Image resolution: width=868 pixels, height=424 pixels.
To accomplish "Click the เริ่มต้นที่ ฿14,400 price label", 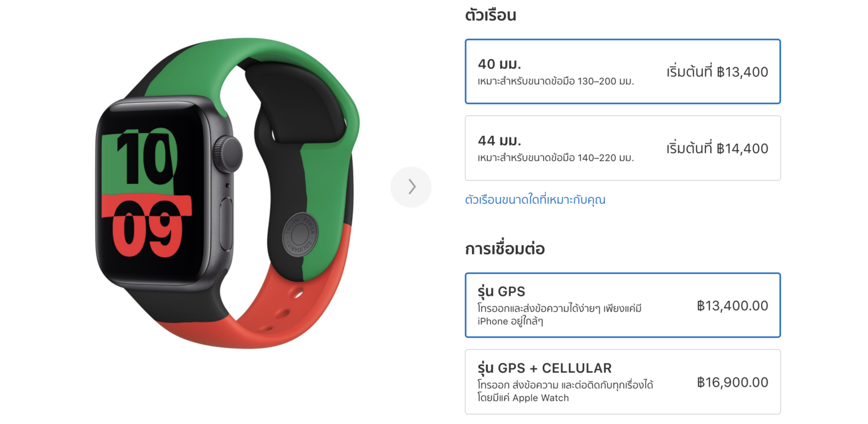I will (x=717, y=148).
